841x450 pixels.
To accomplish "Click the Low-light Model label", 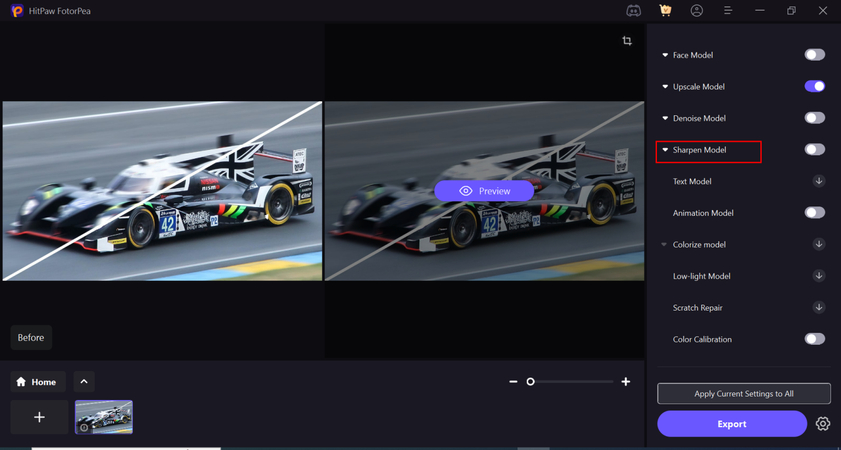I will tap(702, 276).
